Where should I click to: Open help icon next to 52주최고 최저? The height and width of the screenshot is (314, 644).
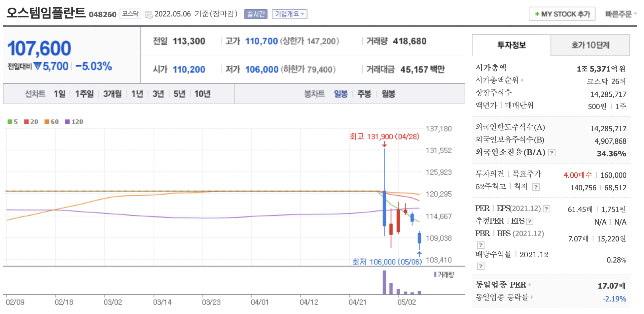tap(536, 187)
